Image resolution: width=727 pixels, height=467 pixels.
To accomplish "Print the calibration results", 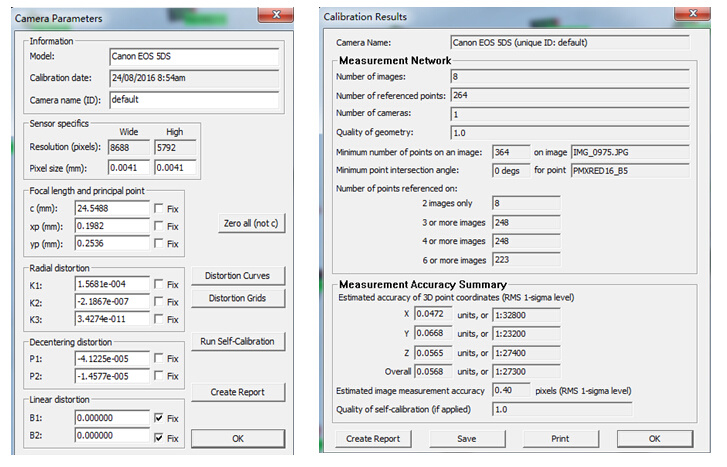I will pos(560,438).
